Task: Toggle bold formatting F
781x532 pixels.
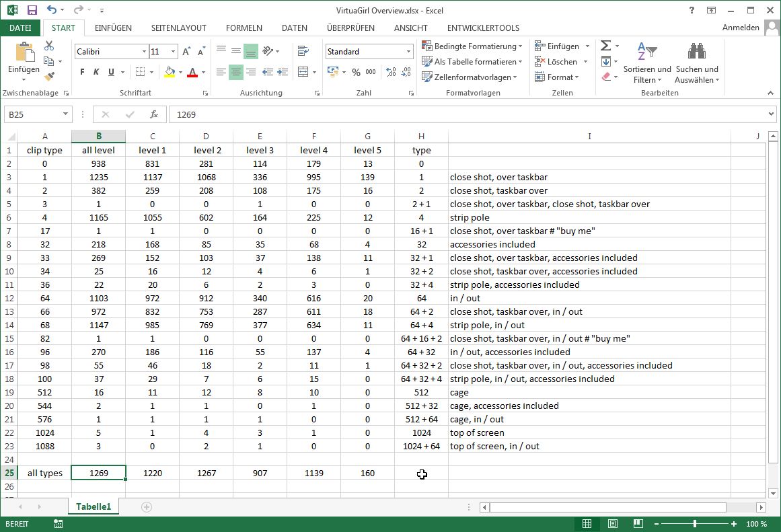Action: coord(82,72)
